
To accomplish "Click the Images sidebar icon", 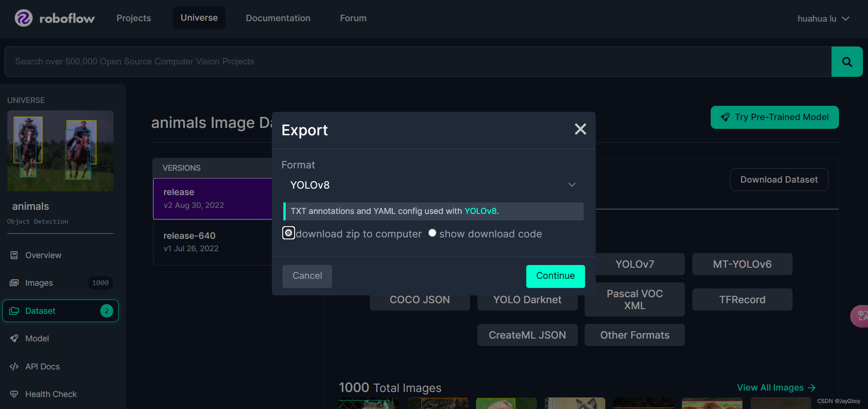I will tap(14, 282).
